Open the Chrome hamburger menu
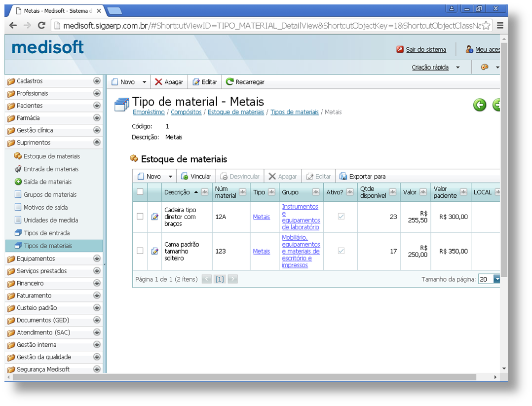The width and height of the screenshot is (532, 406). [500, 26]
